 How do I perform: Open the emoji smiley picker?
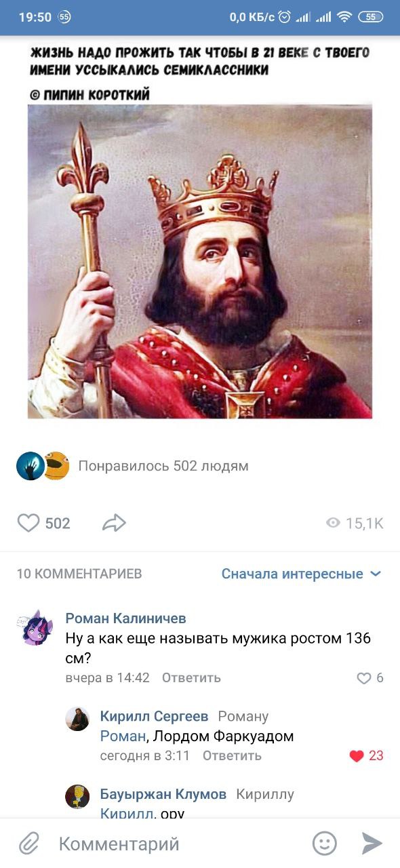pos(325,844)
